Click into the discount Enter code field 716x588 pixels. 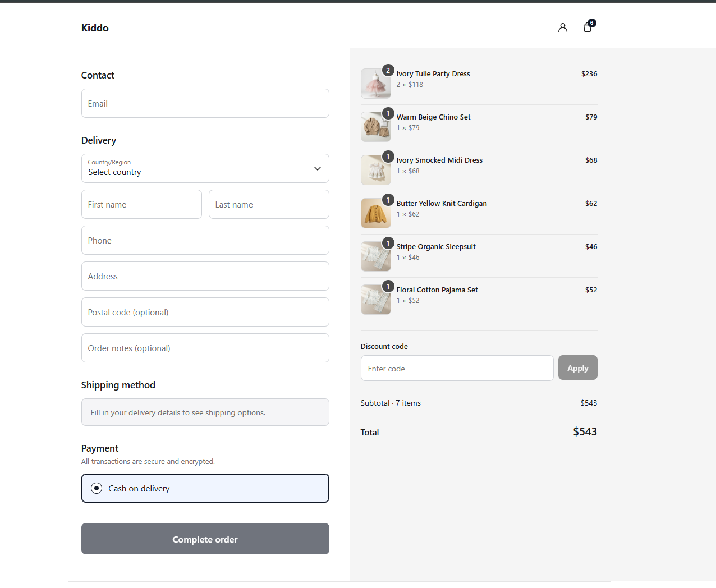(457, 368)
